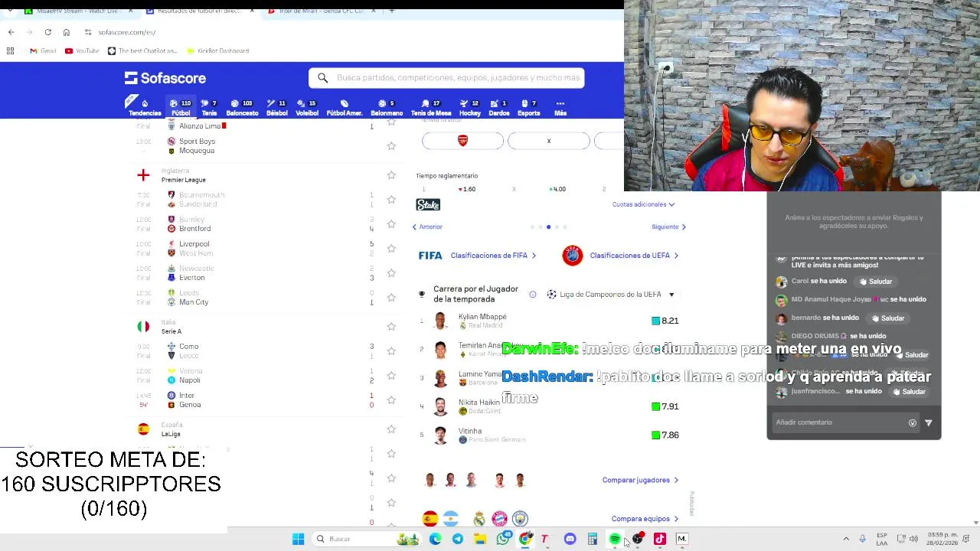
Task: Open Liga de Campeones de la UEFA dropdown
Action: (x=610, y=295)
